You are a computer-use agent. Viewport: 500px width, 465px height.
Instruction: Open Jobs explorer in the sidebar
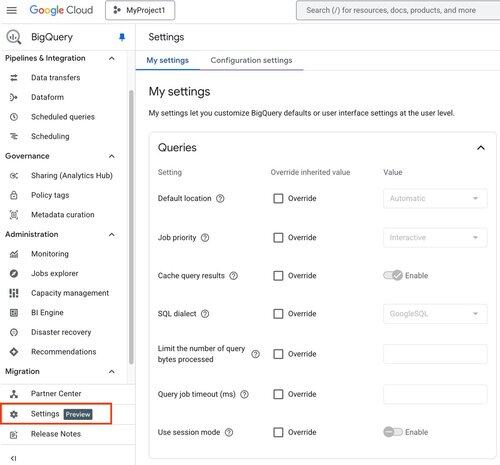tap(55, 274)
